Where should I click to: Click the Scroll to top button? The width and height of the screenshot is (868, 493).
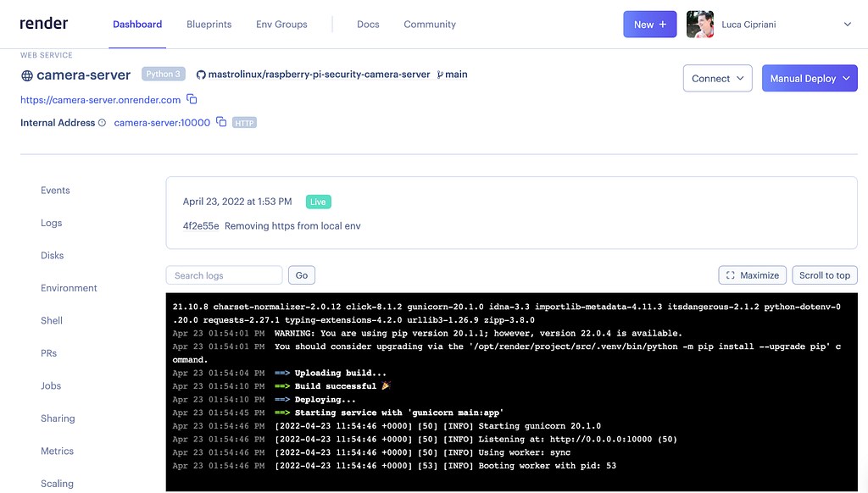pos(824,275)
